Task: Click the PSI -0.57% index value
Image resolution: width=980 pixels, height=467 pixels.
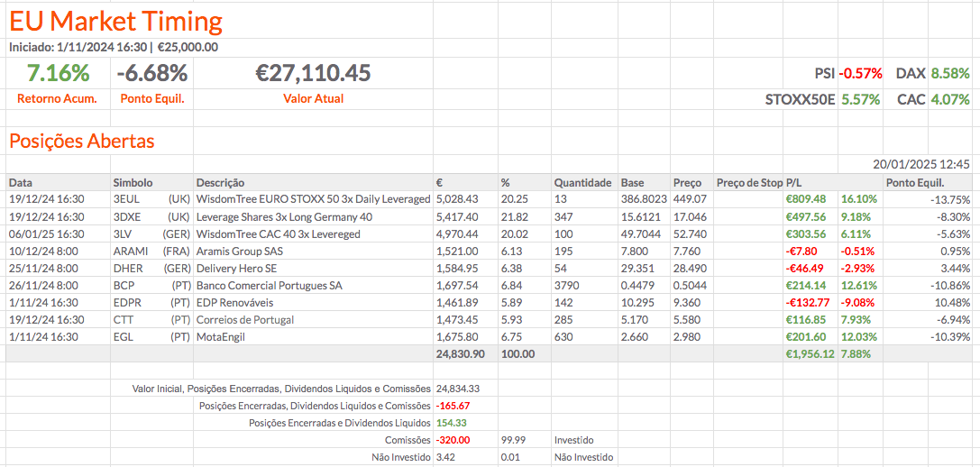Action: [860, 73]
